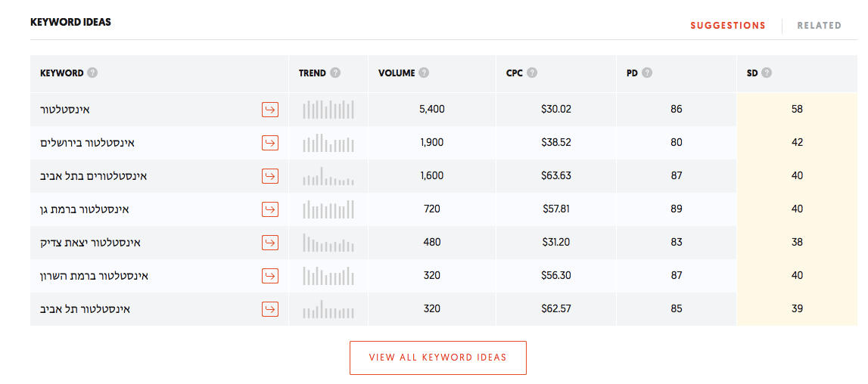The image size is (868, 384).
Task: Click the CPC value $62.57
Action: click(556, 308)
